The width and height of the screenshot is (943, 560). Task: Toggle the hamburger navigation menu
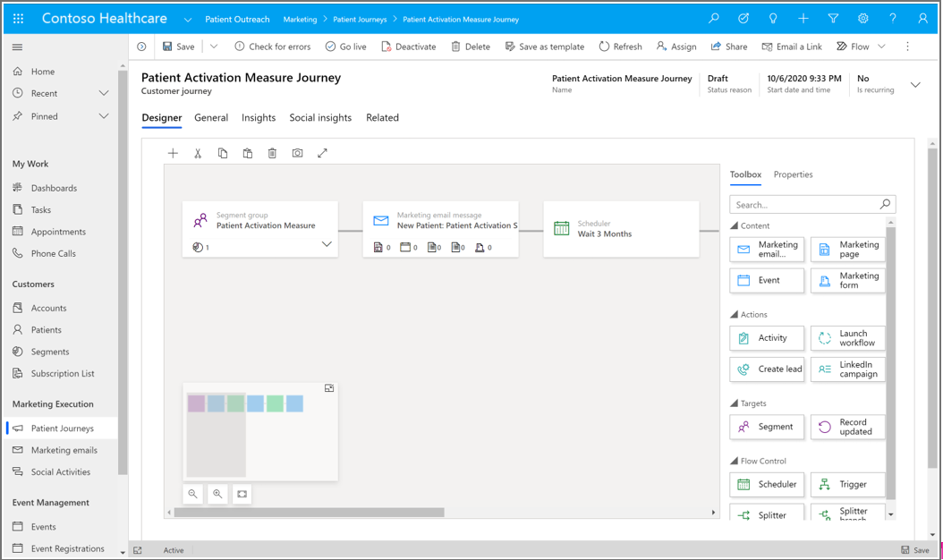17,47
